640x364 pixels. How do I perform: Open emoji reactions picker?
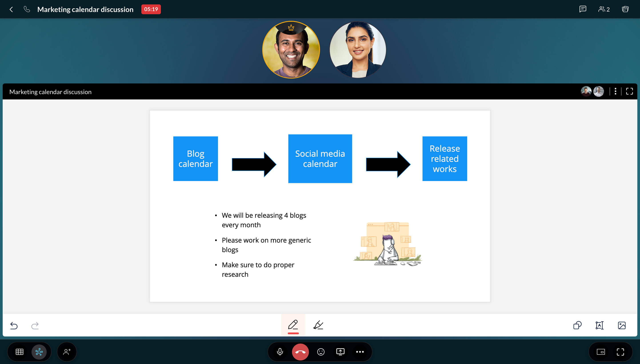click(321, 351)
